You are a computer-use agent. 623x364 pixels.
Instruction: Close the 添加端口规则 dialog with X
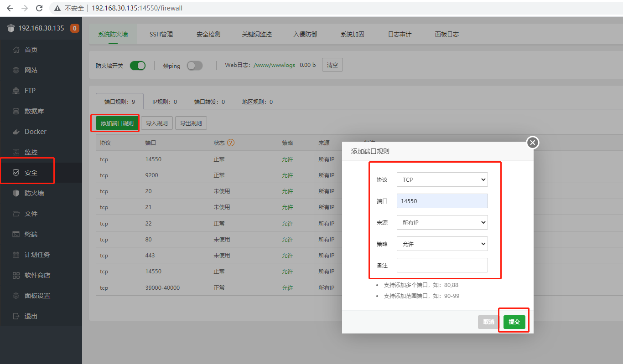point(533,143)
